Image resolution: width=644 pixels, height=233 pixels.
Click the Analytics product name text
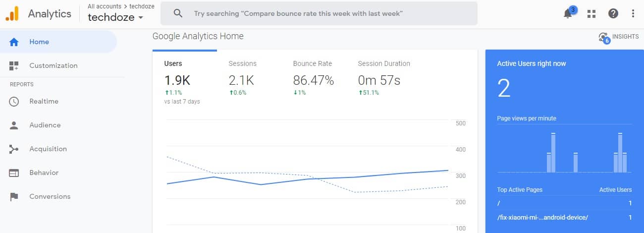[50, 14]
